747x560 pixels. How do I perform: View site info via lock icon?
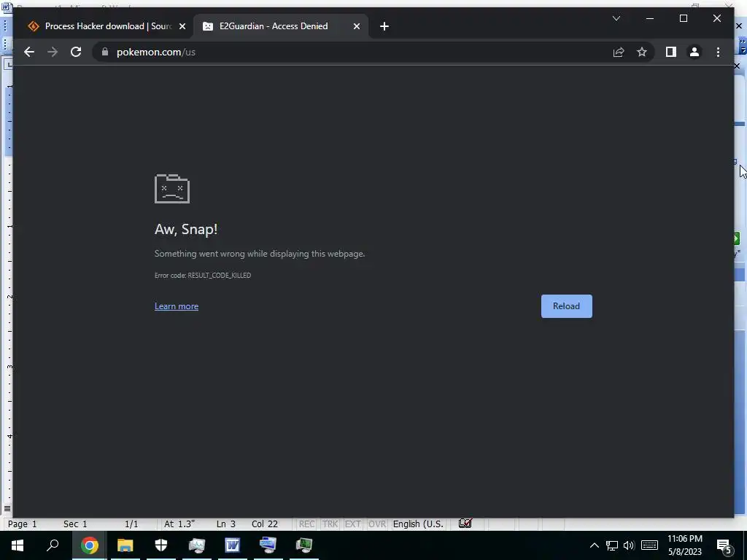pos(105,52)
